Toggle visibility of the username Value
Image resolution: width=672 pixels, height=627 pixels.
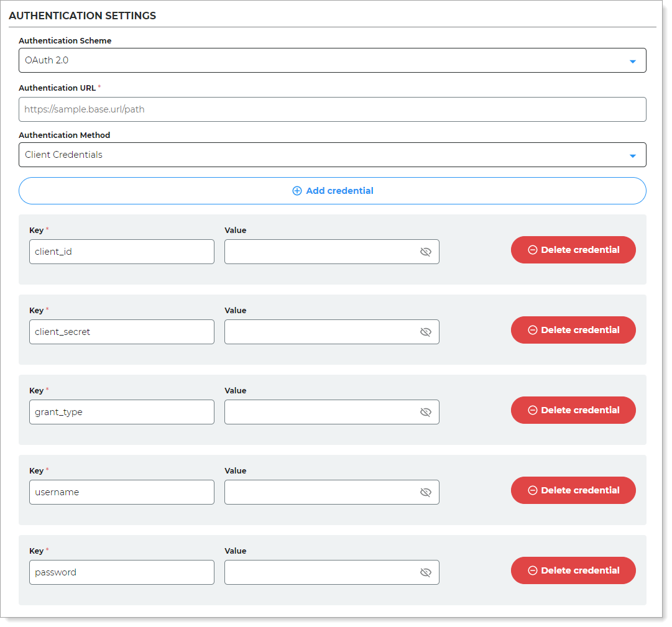(426, 492)
